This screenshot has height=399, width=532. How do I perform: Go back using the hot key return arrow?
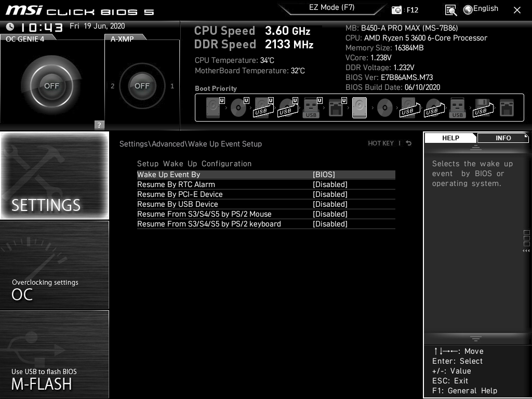[409, 143]
